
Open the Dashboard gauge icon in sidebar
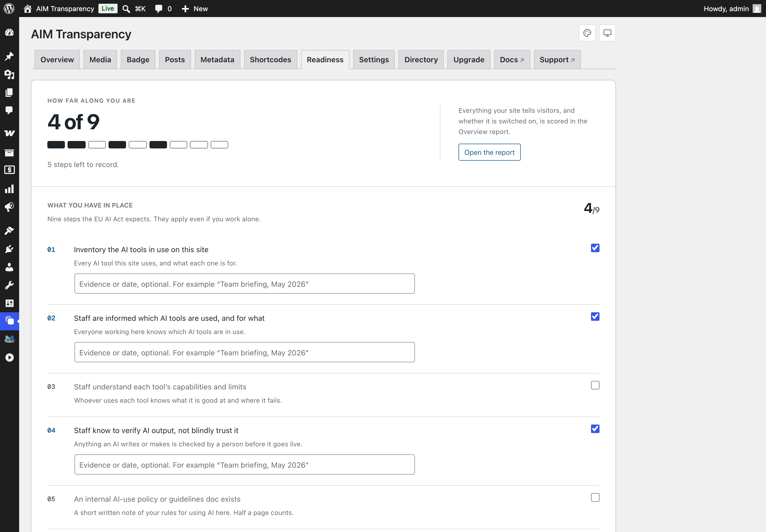click(9, 32)
